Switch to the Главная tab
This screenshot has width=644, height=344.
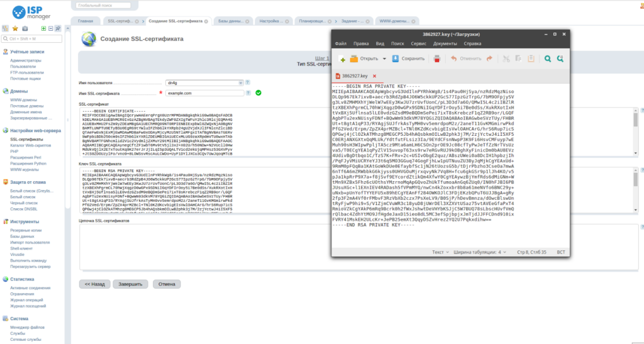pos(86,21)
